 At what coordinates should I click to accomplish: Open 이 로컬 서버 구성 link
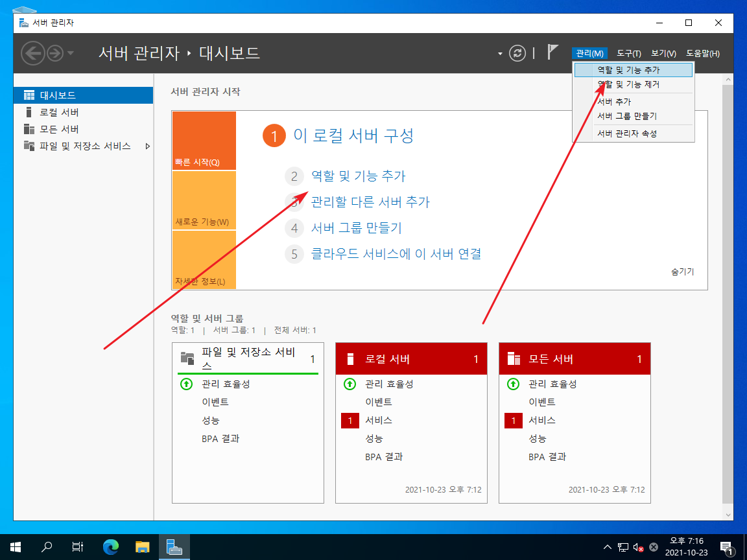click(353, 135)
